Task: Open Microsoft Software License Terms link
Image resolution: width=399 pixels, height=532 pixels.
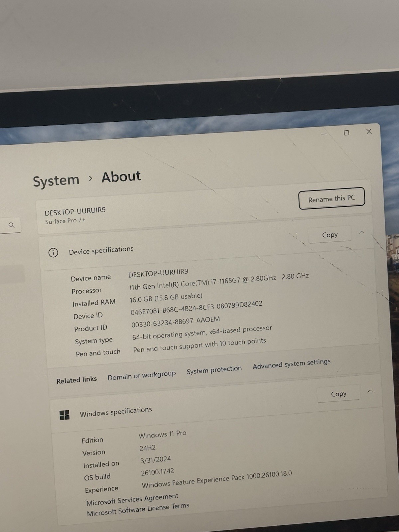Action: point(138,509)
